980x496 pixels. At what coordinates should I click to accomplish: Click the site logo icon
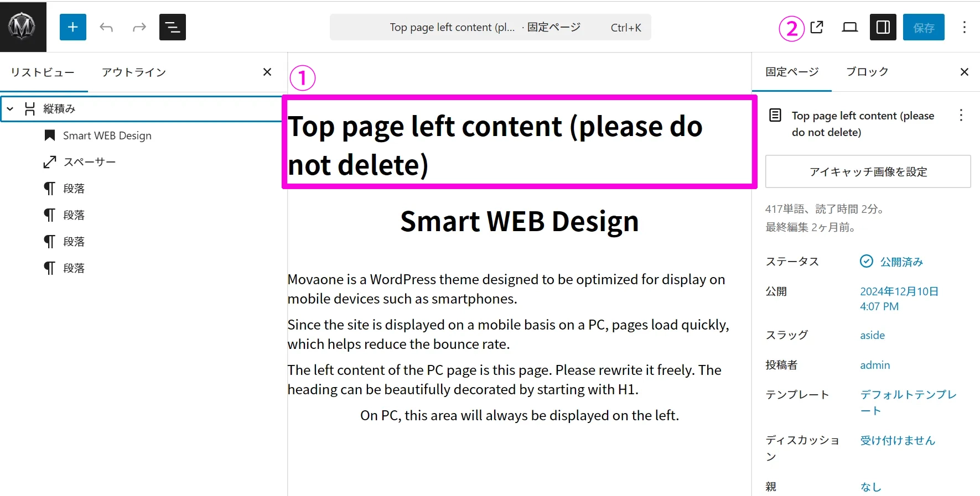click(x=22, y=27)
